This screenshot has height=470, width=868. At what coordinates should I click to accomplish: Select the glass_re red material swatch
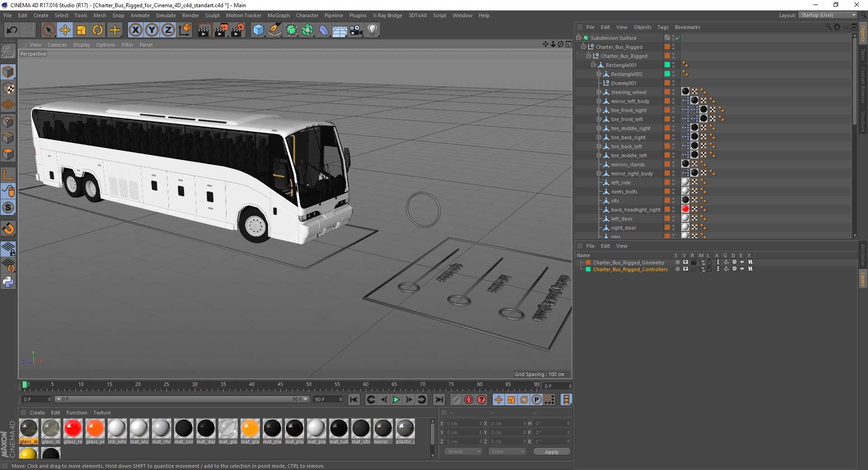[x=73, y=432]
